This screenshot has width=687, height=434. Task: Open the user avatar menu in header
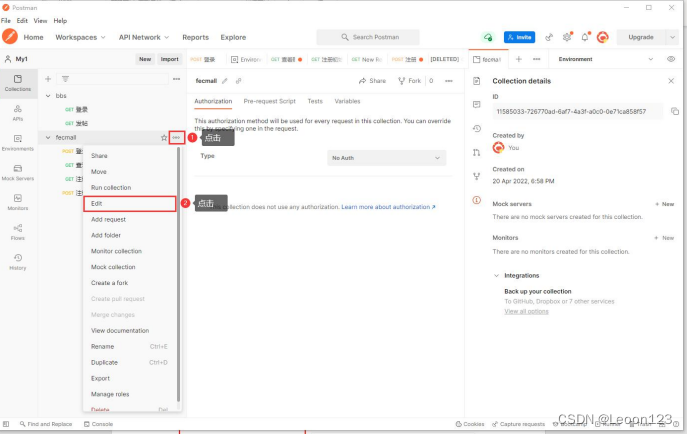click(603, 37)
